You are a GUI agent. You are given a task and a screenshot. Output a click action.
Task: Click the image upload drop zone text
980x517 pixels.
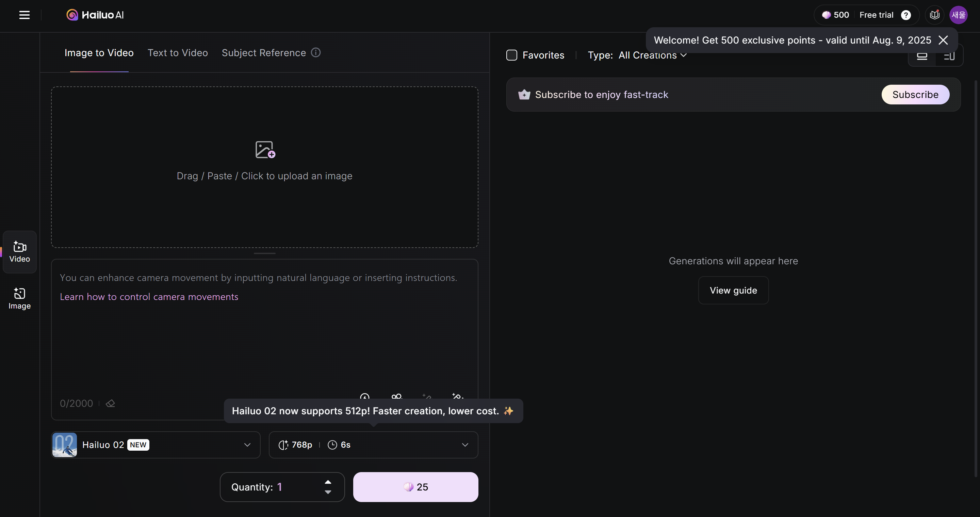(x=264, y=176)
